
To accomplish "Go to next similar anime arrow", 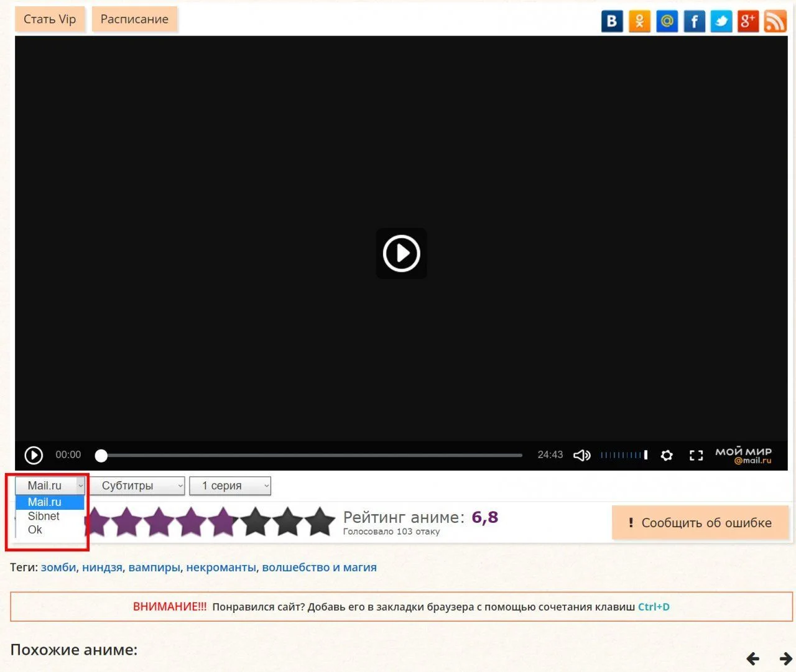I will pos(786,658).
